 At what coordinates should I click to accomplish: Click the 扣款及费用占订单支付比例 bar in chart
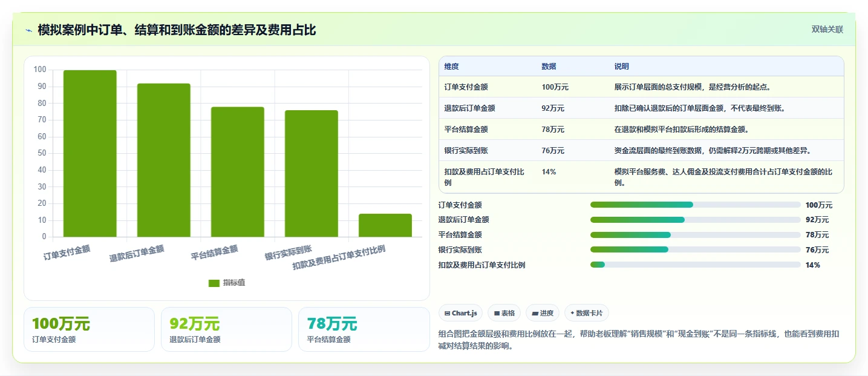coord(385,225)
